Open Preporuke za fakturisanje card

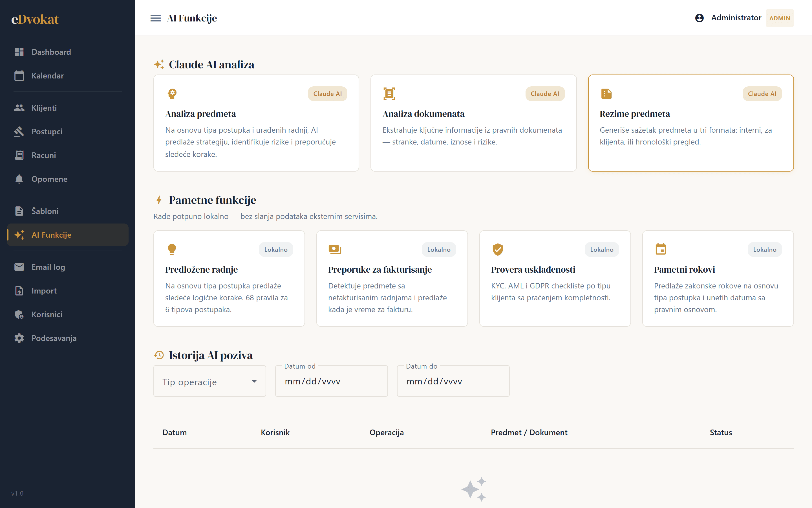(392, 279)
